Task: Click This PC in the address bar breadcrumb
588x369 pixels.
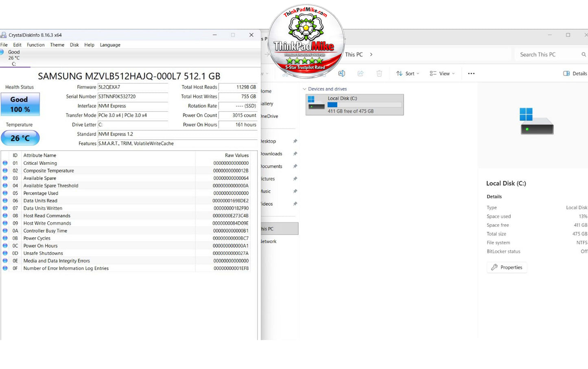Action: click(x=354, y=54)
